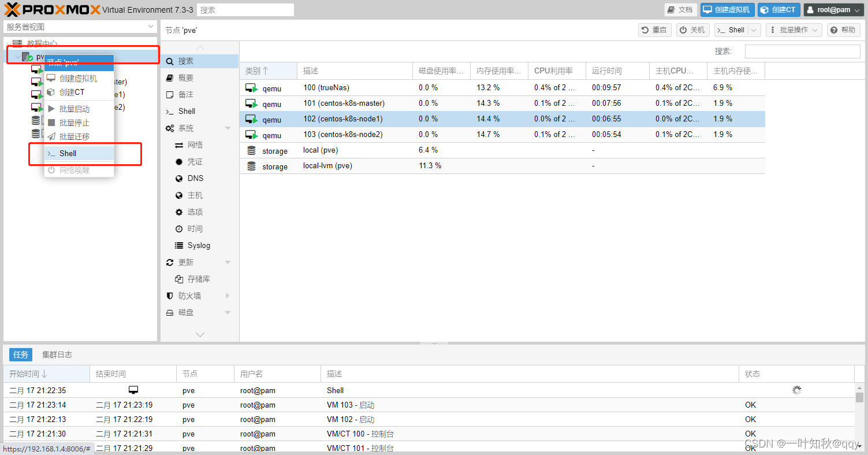Select the 103 (centos-k8s-node2) description cell

[355, 134]
